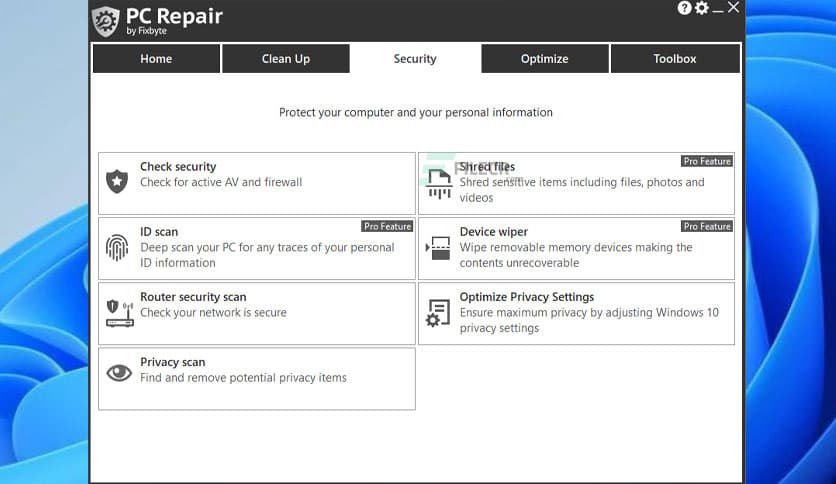
Task: Open settings via the gear icon
Action: tap(702, 8)
